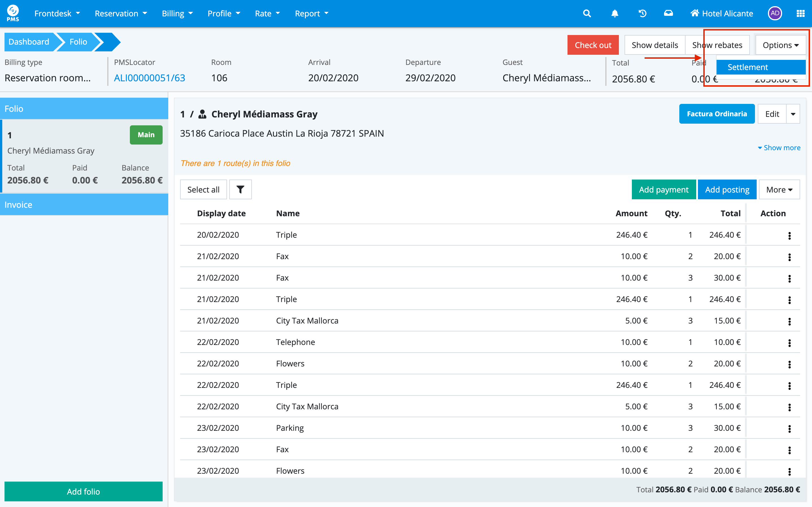
Task: Open action menu for Telephone row
Action: click(x=789, y=343)
